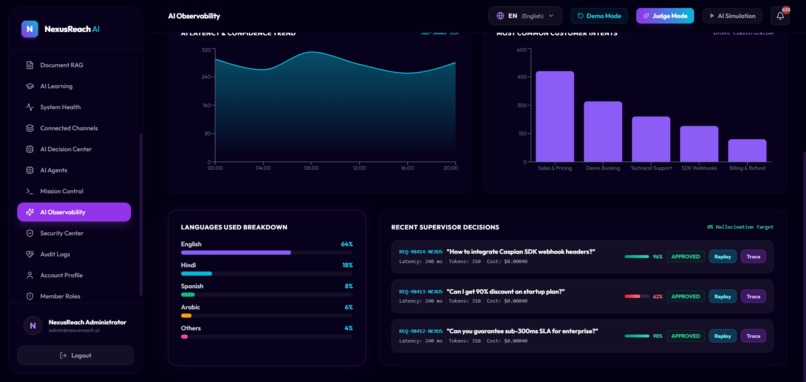
Task: Click the administrator avatar circle
Action: [x=33, y=325]
